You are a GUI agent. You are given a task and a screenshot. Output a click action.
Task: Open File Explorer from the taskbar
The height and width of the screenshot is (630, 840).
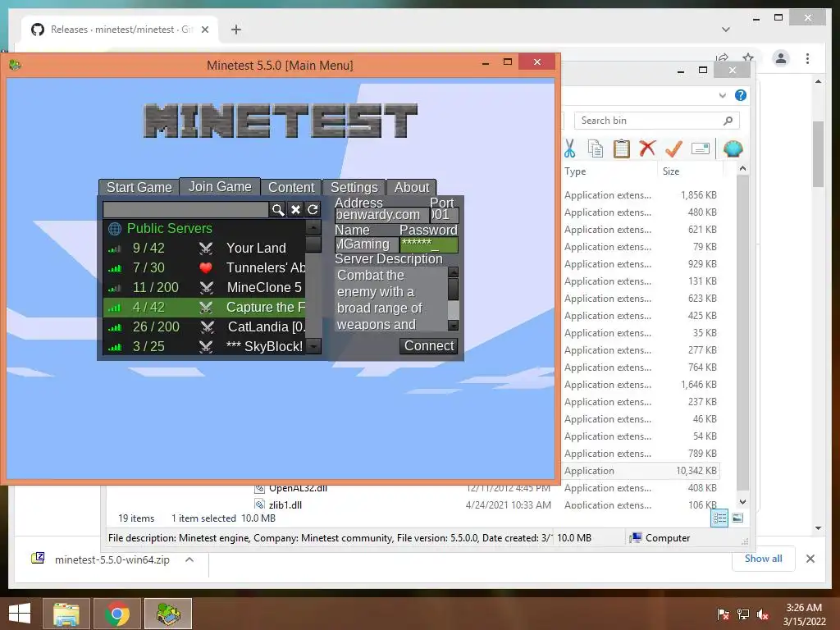pyautogui.click(x=66, y=614)
